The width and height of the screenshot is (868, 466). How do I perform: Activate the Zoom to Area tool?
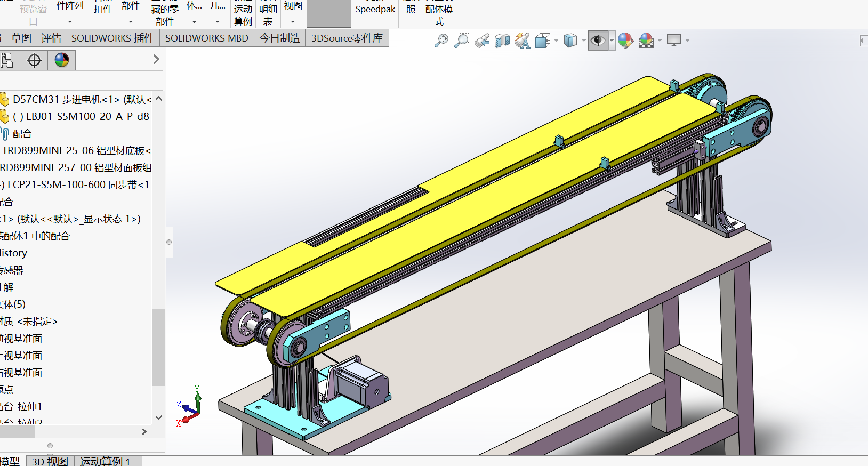pyautogui.click(x=462, y=41)
